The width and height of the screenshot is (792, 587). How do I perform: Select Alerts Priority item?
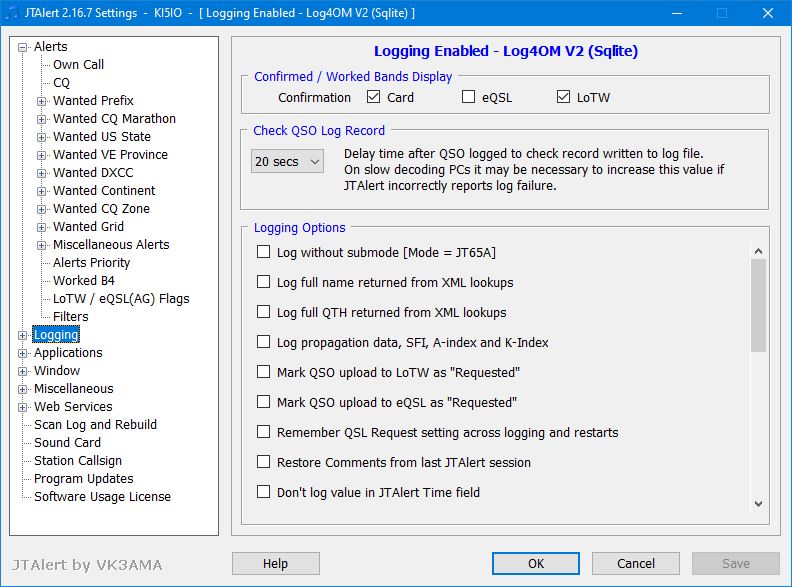91,263
